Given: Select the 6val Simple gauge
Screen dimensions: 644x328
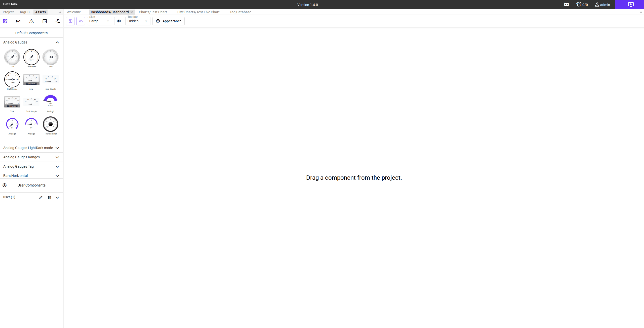Looking at the screenshot, I should coord(51,81).
